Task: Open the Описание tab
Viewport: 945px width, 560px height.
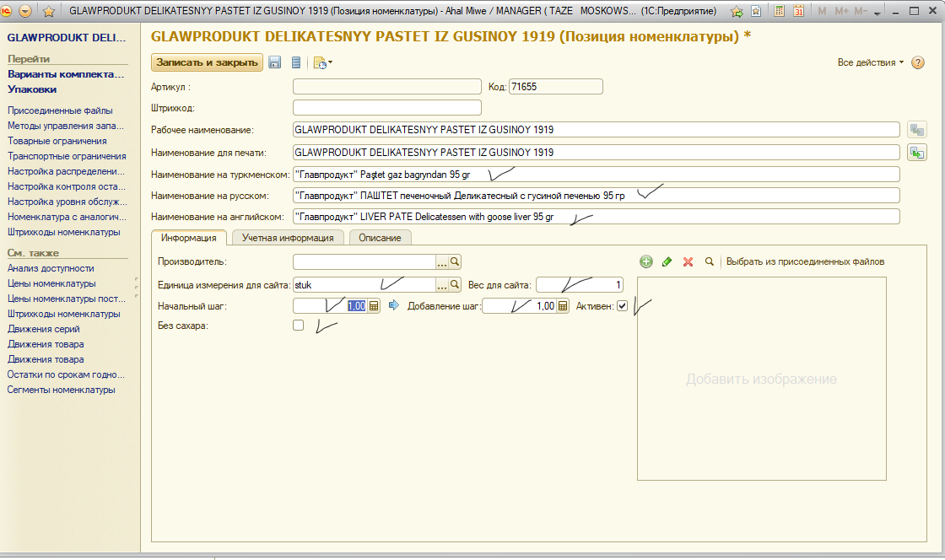Action: (380, 238)
